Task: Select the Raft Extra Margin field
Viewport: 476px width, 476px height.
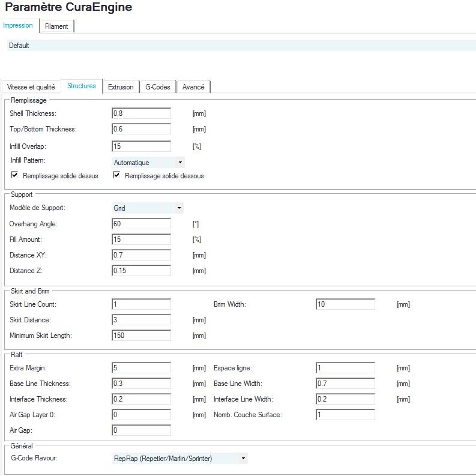Action: [141, 368]
